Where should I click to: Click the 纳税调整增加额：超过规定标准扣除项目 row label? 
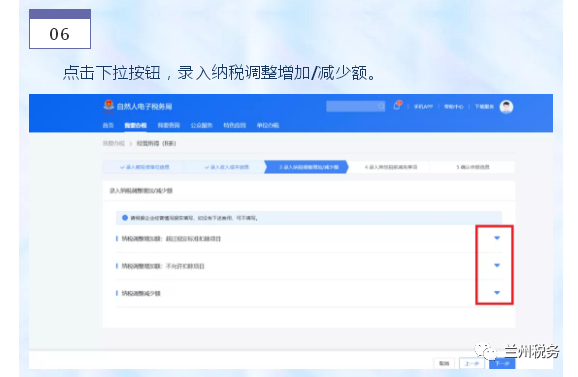pos(171,239)
